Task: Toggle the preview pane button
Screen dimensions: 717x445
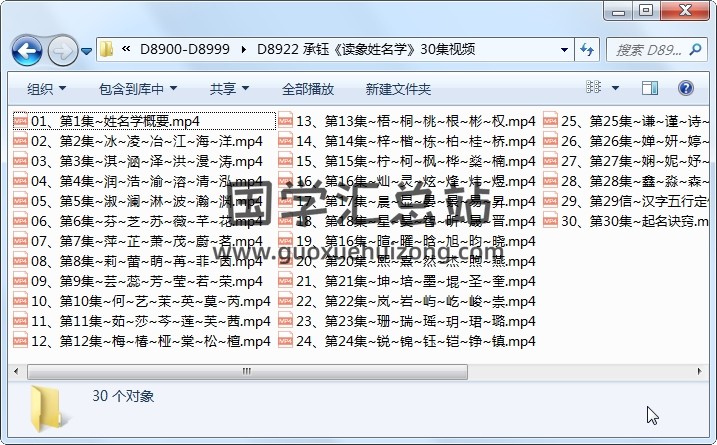Action: pyautogui.click(x=650, y=88)
